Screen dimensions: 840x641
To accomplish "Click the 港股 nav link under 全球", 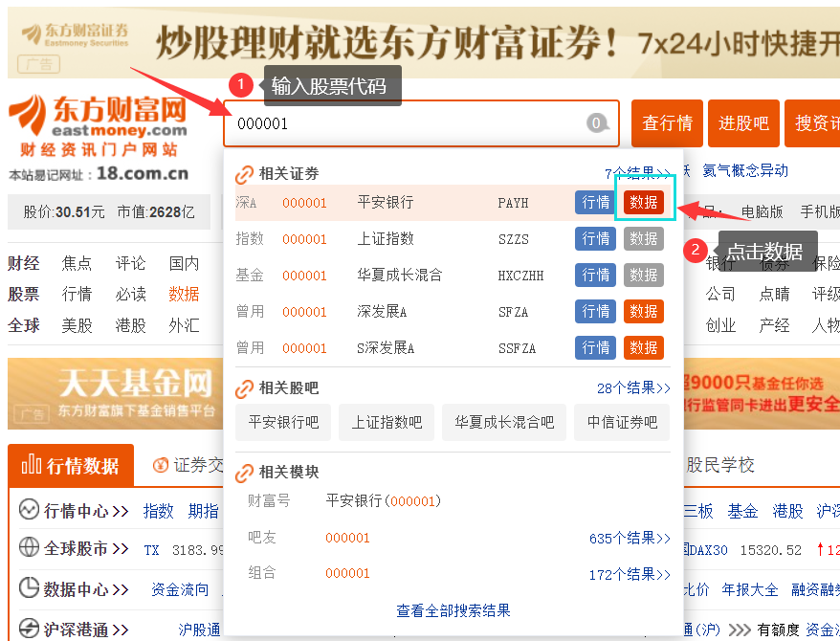I will [130, 325].
